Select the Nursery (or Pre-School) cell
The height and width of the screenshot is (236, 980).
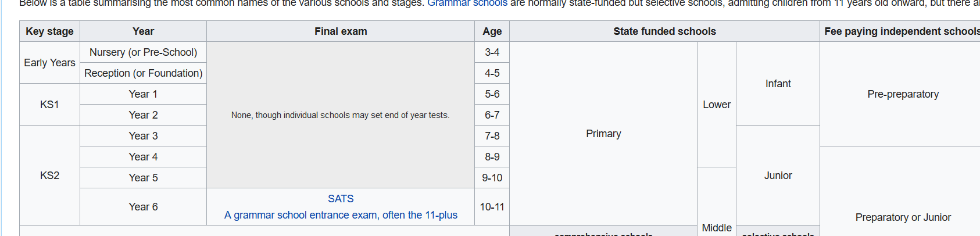[143, 52]
